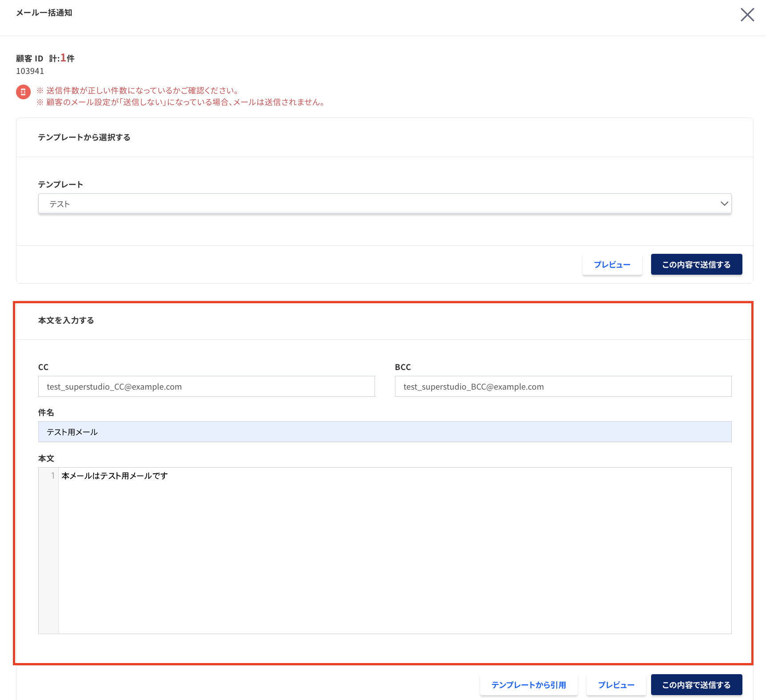766x700 pixels.
Task: Open the テスト template select box
Action: 385,203
